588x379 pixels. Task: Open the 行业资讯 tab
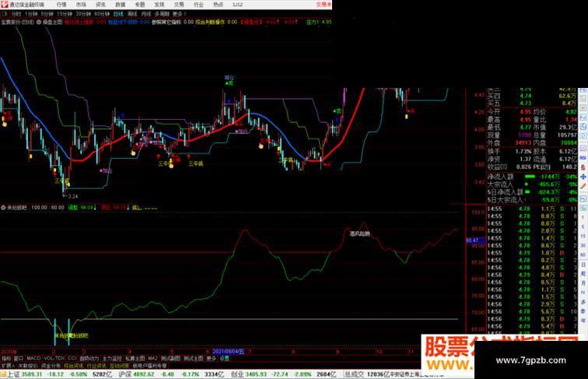[x=96, y=366]
